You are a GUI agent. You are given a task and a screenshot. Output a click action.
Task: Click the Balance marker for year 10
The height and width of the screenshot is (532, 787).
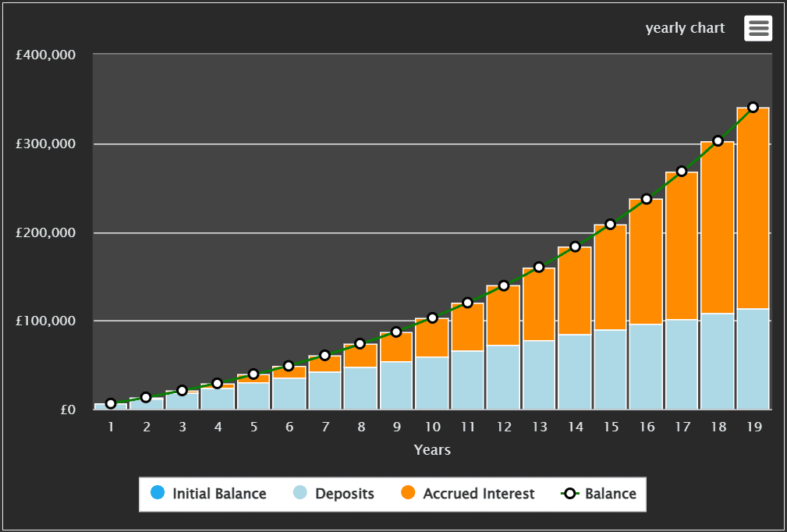432,318
